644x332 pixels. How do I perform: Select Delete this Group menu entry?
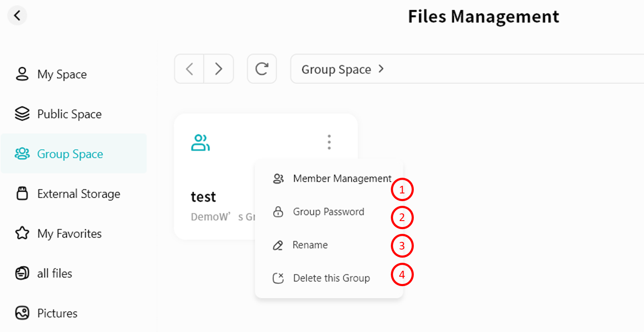click(331, 278)
